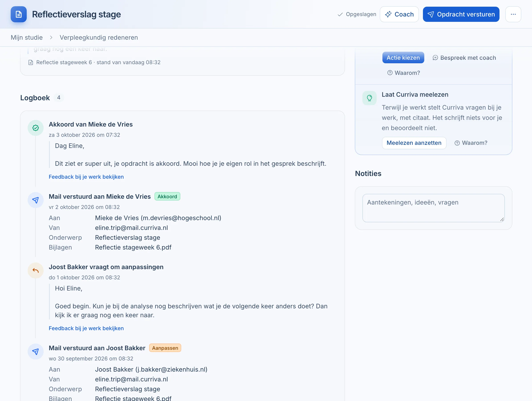Screen dimensions: 532x401
Task: Click date do 1 oktober 2026 om 08:32
Action: click(x=84, y=278)
